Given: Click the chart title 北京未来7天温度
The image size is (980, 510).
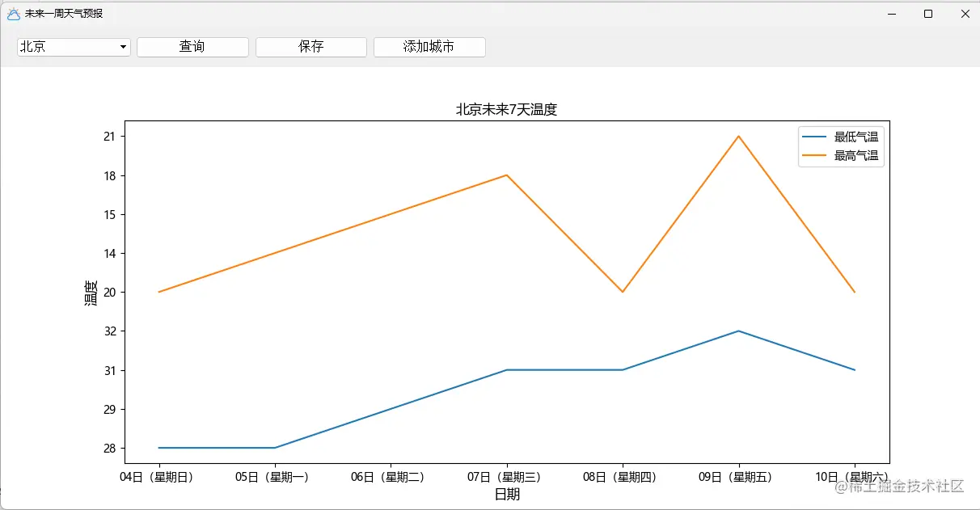Looking at the screenshot, I should 507,110.
